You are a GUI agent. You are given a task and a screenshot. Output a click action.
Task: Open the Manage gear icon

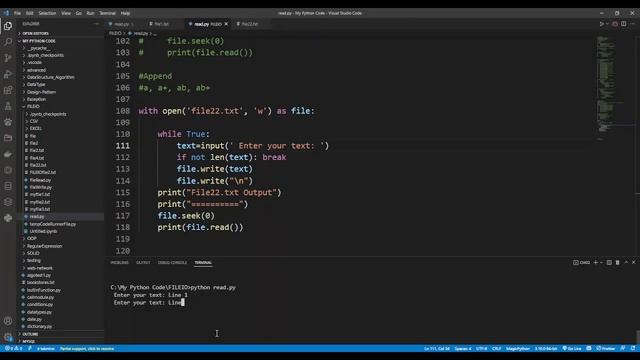coord(8,337)
